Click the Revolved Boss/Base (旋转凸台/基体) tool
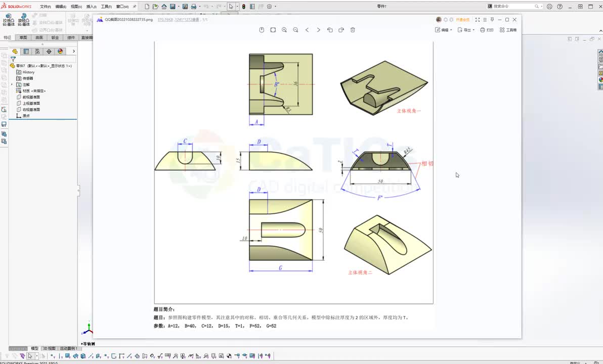 pos(23,20)
